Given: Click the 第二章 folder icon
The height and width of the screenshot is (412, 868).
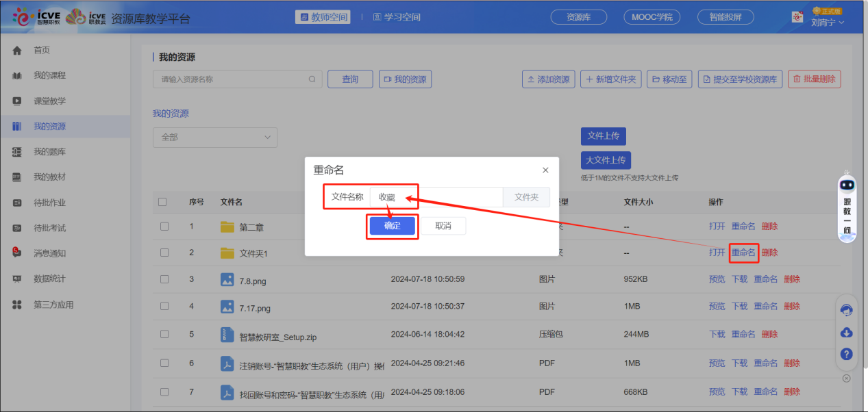Looking at the screenshot, I should click(227, 227).
